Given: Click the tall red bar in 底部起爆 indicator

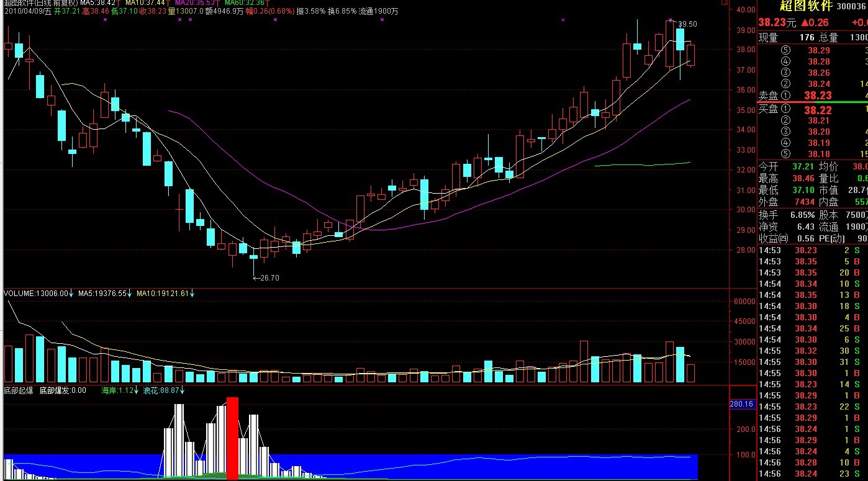Looking at the screenshot, I should pos(233,438).
